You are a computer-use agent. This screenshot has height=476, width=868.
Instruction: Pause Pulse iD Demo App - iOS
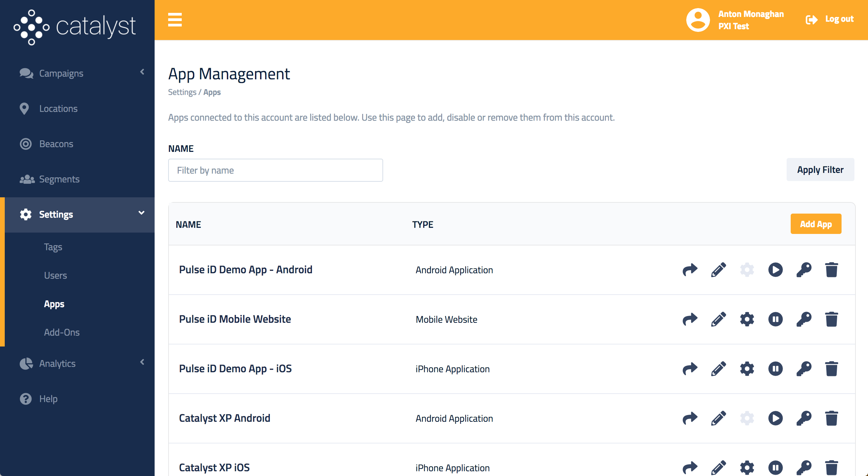click(x=775, y=369)
